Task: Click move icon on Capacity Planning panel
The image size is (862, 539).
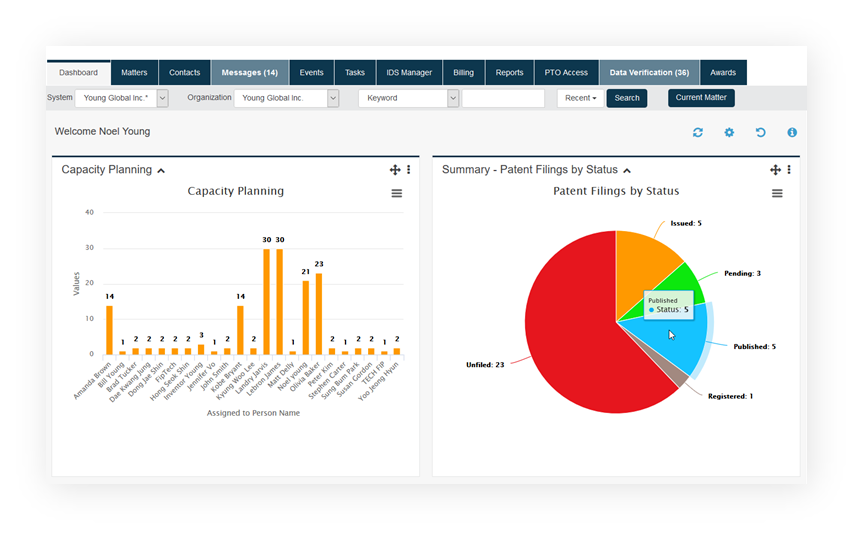Action: 395,170
